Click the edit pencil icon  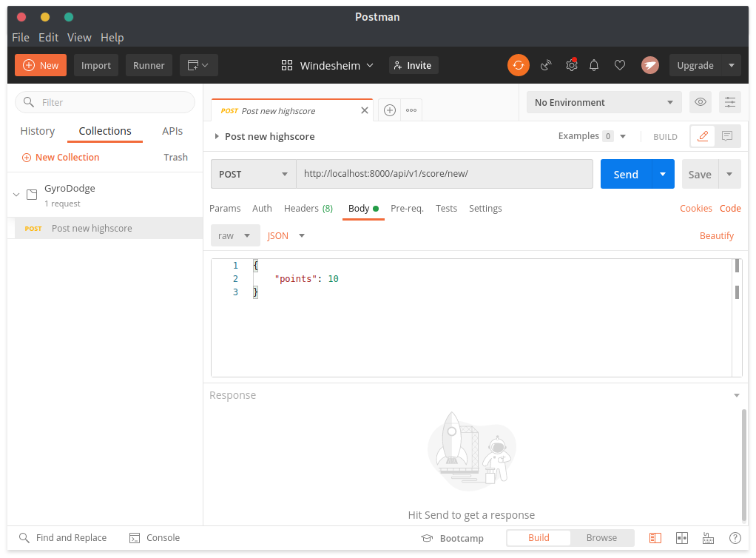[703, 136]
